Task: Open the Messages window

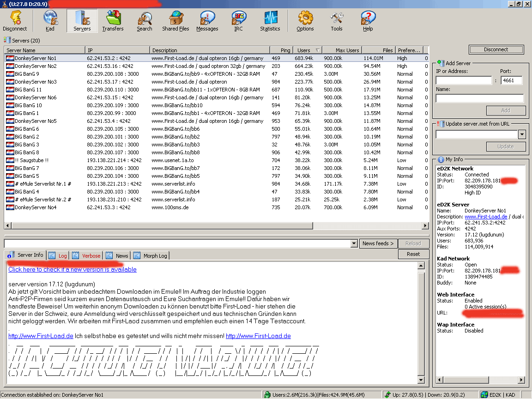Action: (207, 21)
